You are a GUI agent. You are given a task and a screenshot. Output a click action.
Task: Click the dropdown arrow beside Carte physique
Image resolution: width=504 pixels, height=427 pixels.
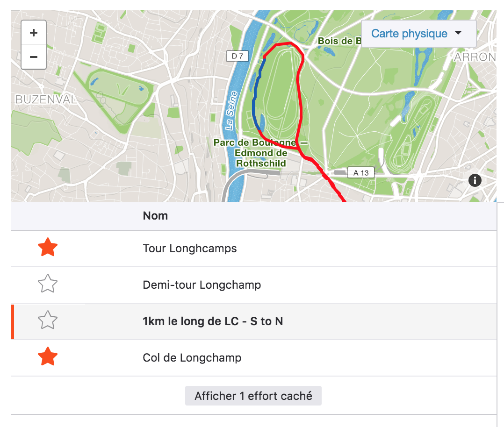pyautogui.click(x=458, y=33)
